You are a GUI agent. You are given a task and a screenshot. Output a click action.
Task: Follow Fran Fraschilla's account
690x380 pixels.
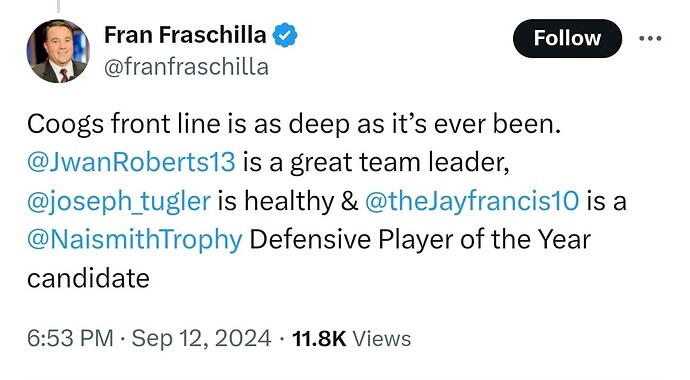(x=567, y=38)
